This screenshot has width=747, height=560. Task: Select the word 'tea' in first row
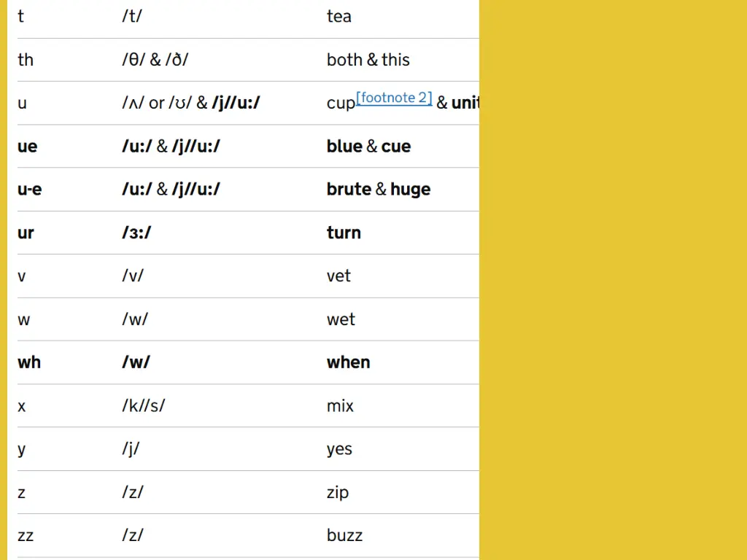tap(338, 17)
